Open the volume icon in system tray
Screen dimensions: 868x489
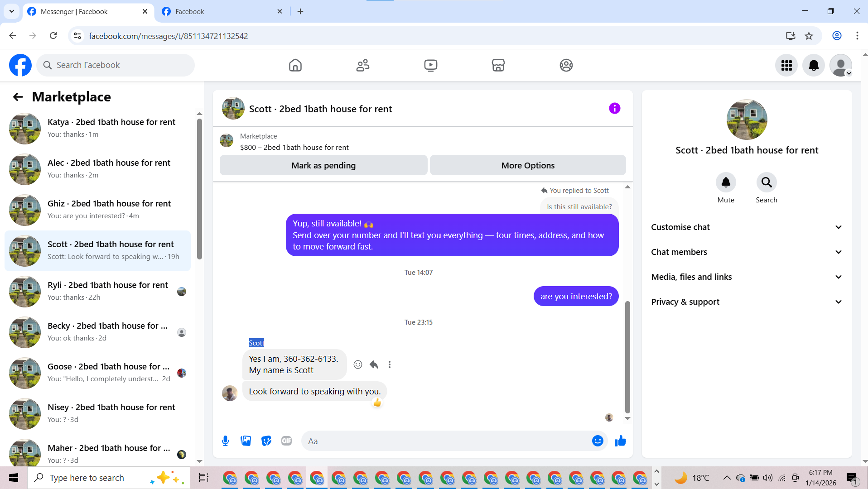tap(767, 478)
